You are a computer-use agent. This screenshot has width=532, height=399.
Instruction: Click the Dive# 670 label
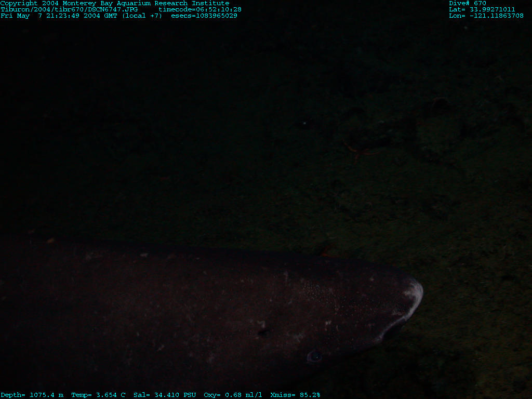(x=468, y=3)
